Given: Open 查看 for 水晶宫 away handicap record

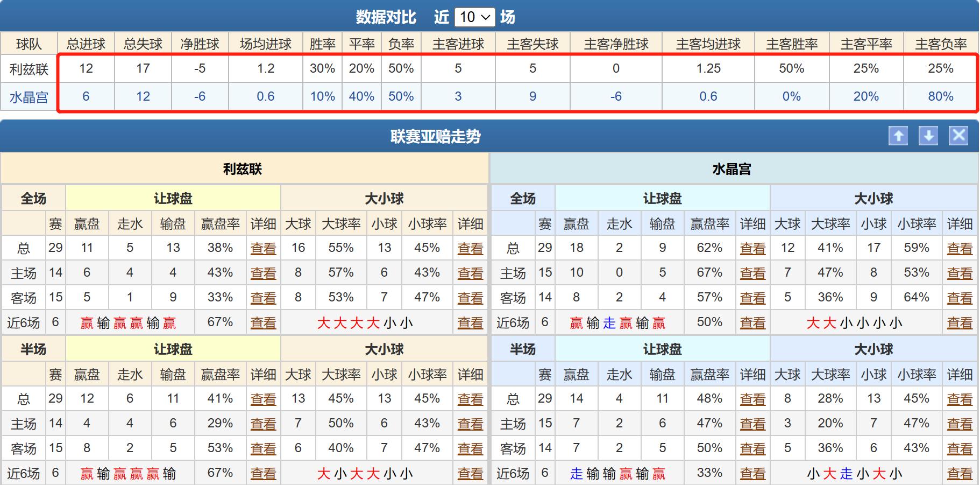Looking at the screenshot, I should pyautogui.click(x=752, y=297).
